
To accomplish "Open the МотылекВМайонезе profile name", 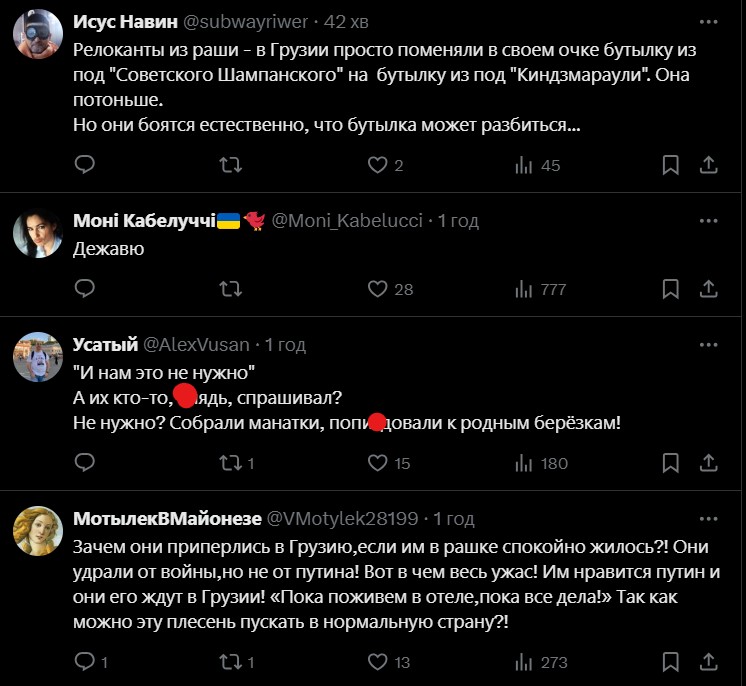I will 167,518.
